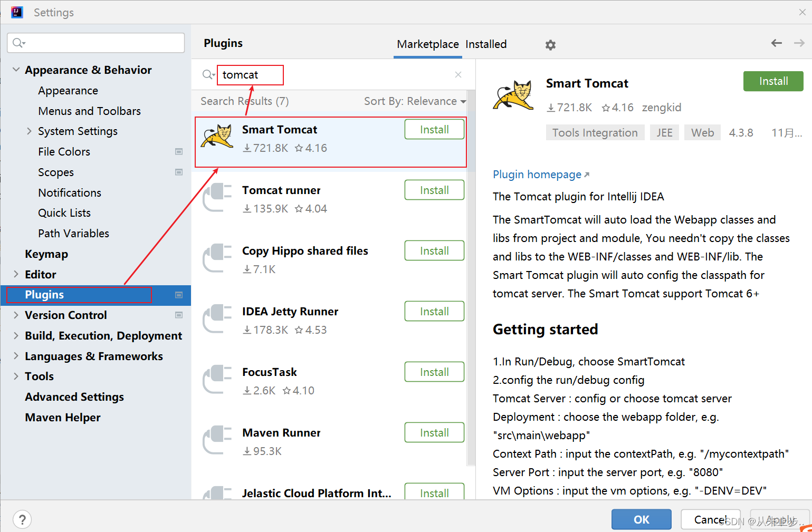Screen dimensions: 812x532
Task: Select Appearance settings item
Action: [68, 91]
